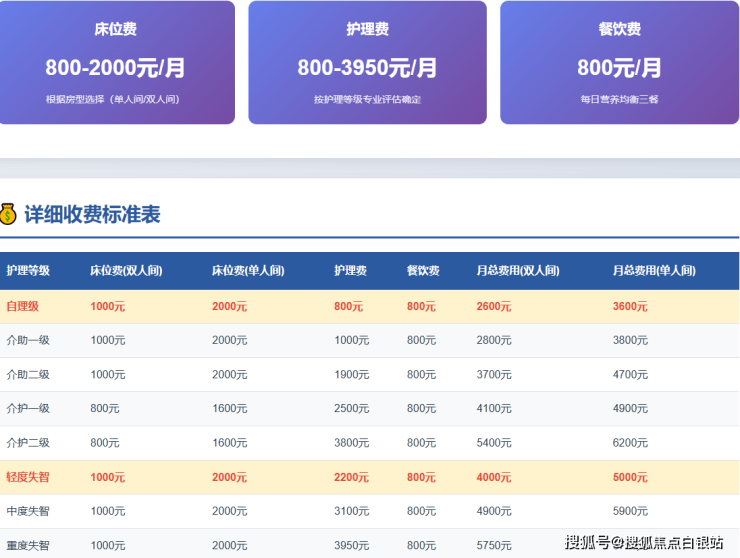Select the highlighted 轻度失智 row label

(28, 477)
